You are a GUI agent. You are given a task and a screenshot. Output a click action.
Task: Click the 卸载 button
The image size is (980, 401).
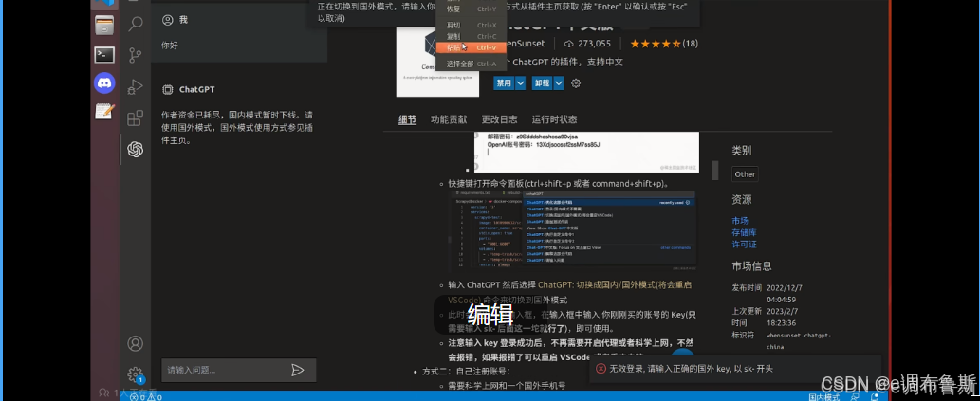[542, 83]
